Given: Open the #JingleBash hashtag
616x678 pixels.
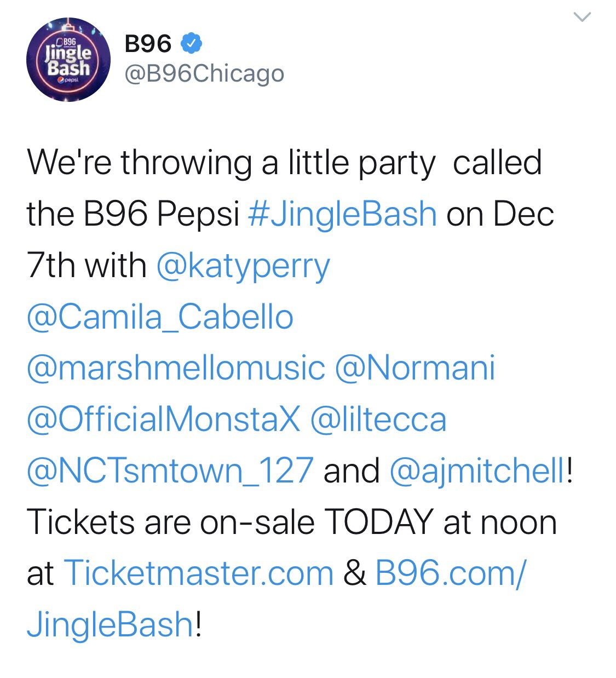Looking at the screenshot, I should 343,214.
